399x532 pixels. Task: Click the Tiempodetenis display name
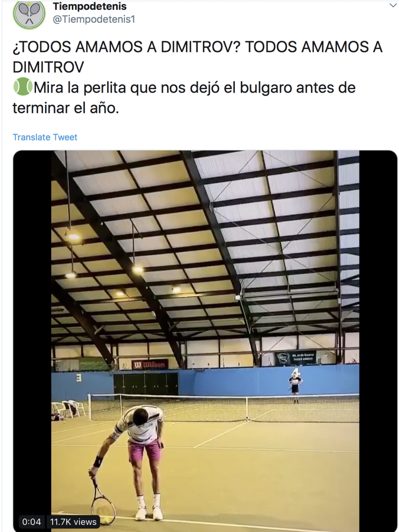(x=89, y=6)
